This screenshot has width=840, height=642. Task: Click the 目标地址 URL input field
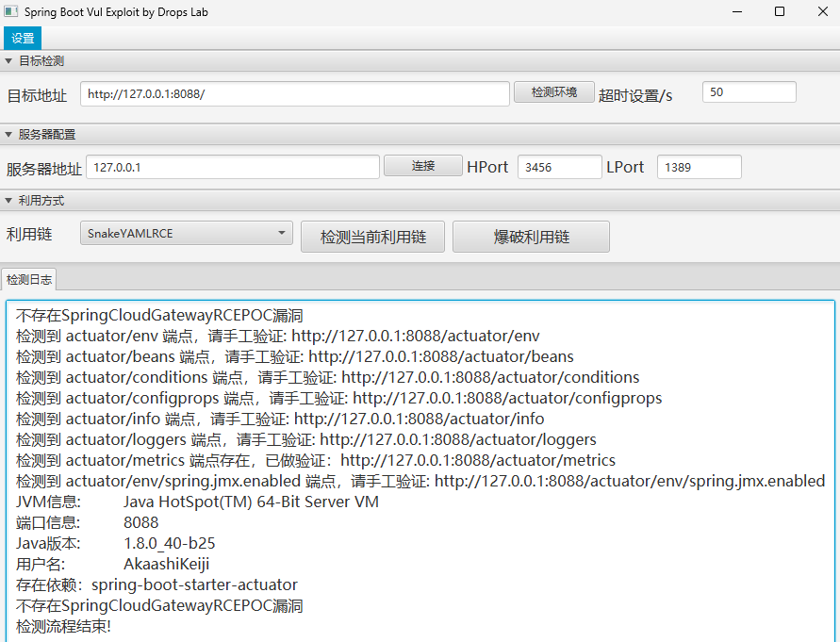click(x=295, y=93)
